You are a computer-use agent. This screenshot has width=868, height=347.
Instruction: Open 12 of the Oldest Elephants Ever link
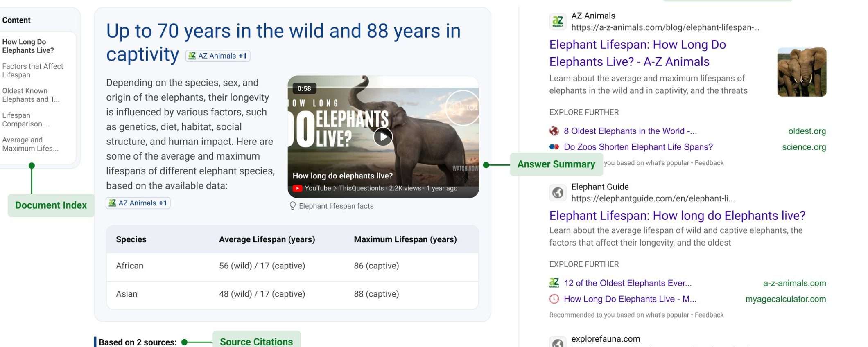click(627, 283)
